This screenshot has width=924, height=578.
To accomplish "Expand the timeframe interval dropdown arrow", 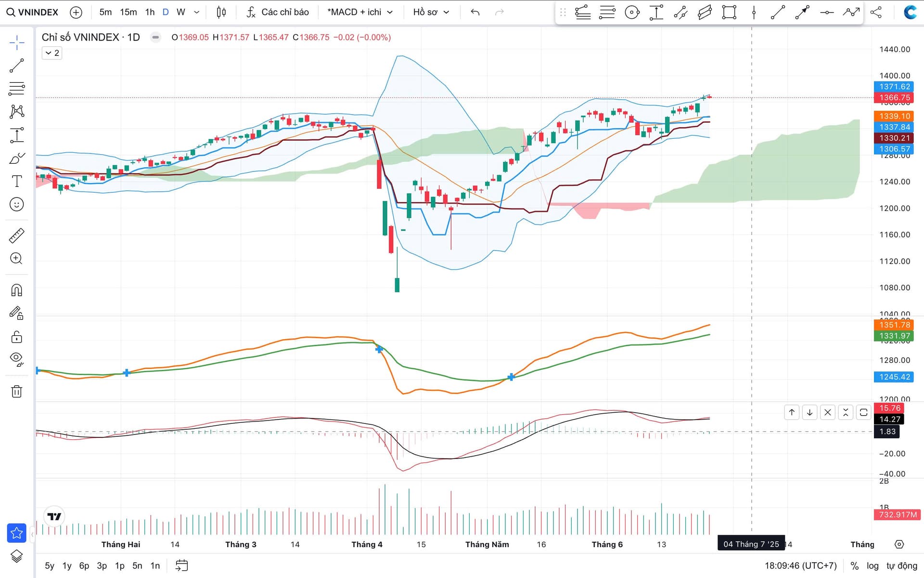I will pos(196,12).
